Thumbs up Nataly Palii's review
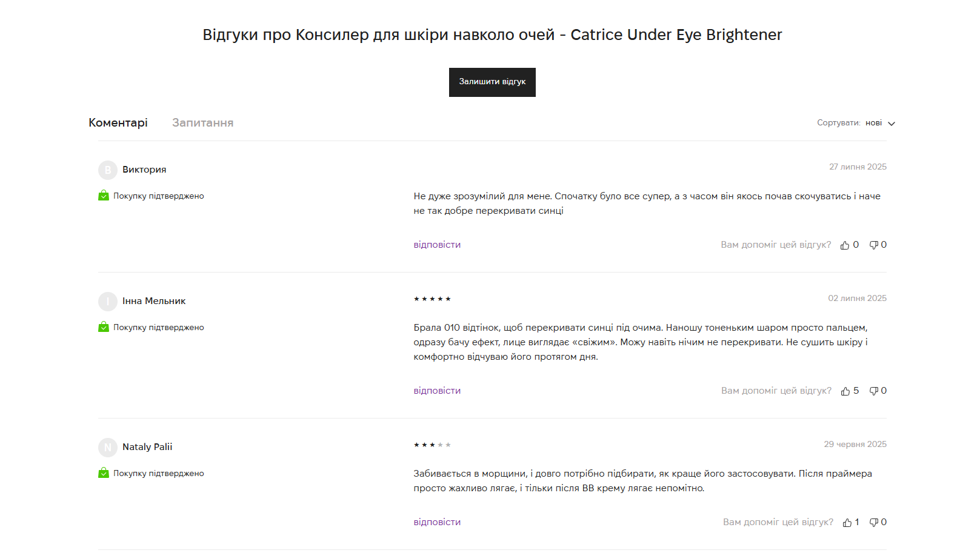The image size is (980, 553). (847, 523)
